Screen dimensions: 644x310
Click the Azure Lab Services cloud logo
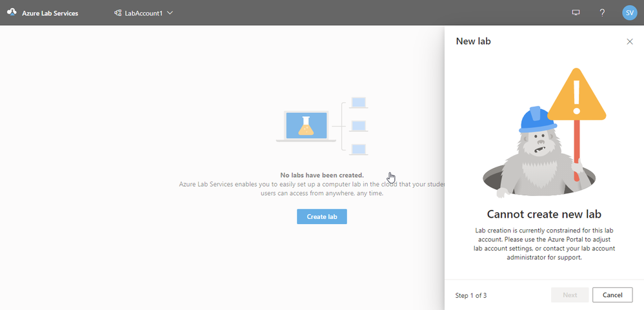pos(12,12)
